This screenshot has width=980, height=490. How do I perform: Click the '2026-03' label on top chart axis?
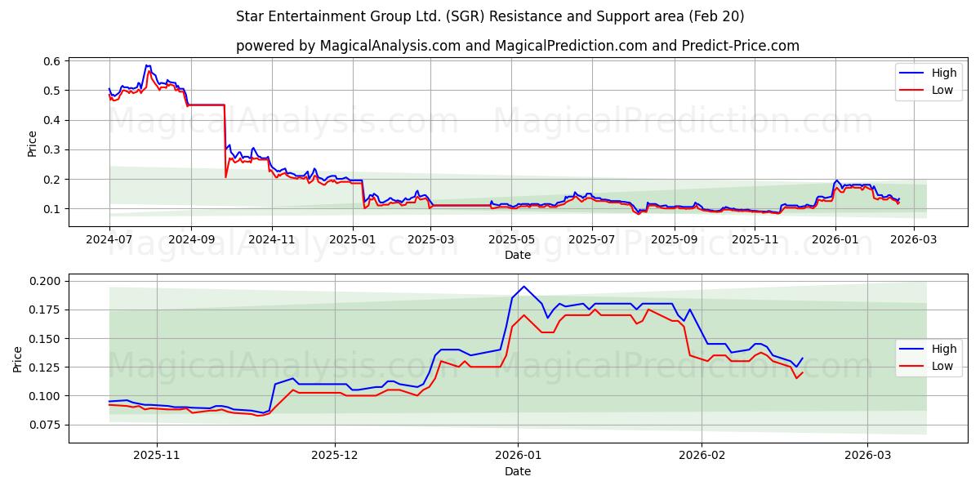click(x=912, y=239)
